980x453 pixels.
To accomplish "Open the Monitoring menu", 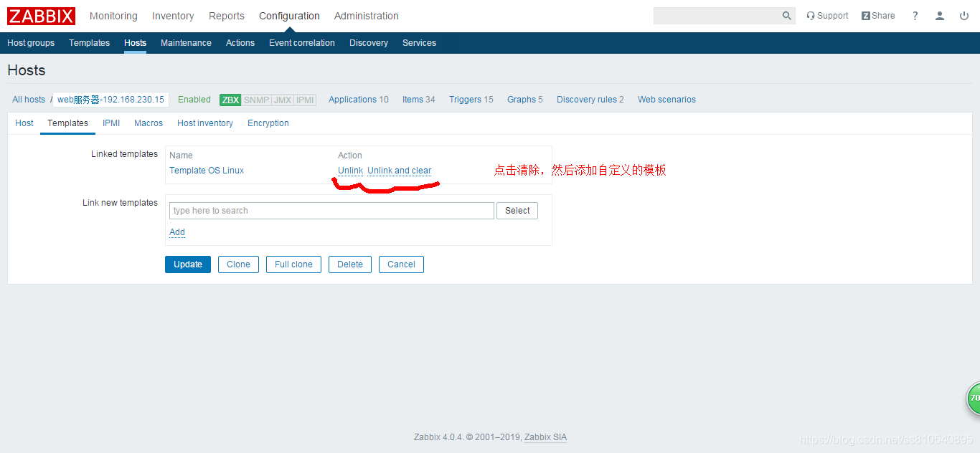I will [x=113, y=16].
